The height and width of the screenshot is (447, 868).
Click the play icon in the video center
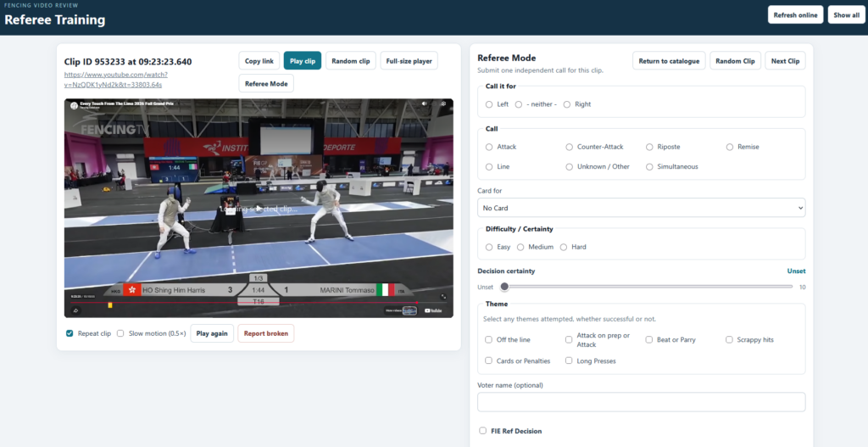click(259, 209)
